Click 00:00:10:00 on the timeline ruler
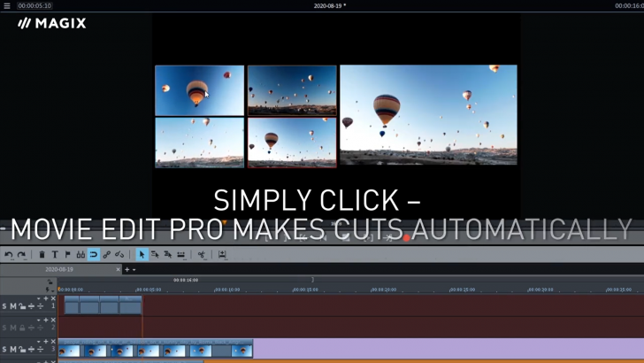 click(x=227, y=290)
